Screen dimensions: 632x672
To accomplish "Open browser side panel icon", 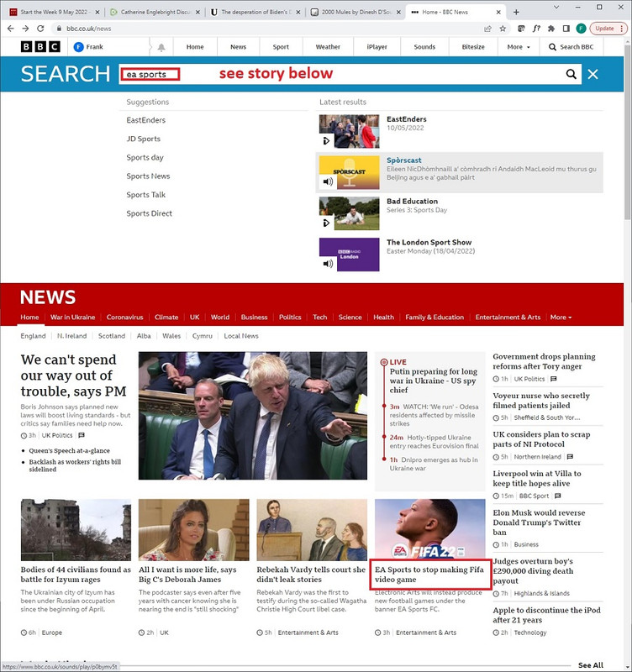I will 566,29.
